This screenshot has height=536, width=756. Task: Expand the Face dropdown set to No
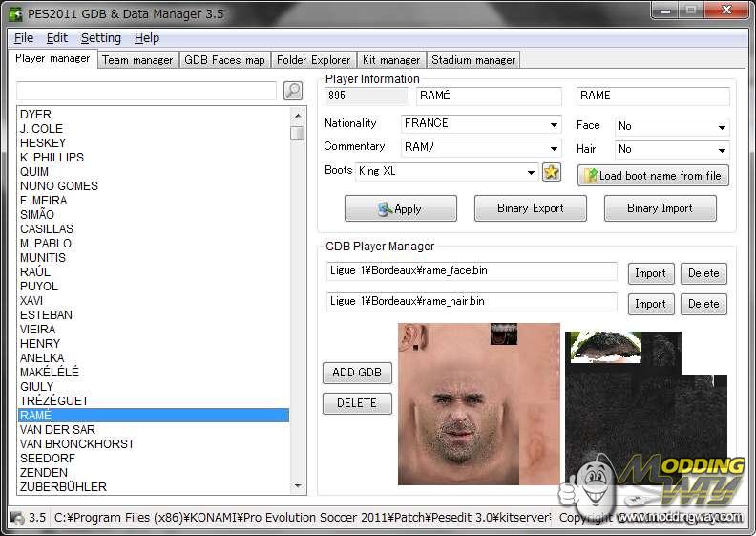pyautogui.click(x=723, y=127)
